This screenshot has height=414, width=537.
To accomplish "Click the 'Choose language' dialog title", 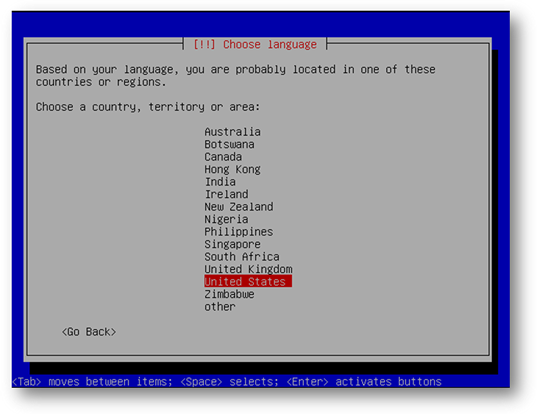I will point(255,45).
